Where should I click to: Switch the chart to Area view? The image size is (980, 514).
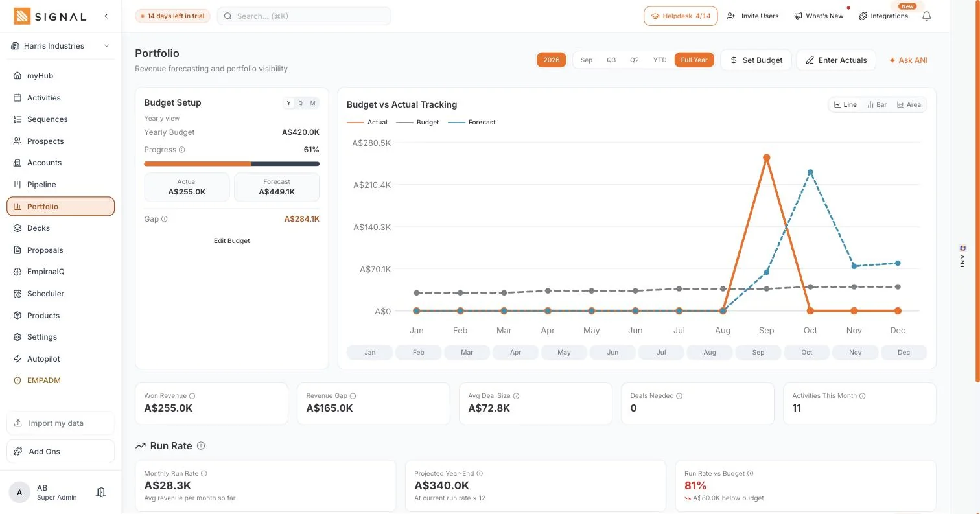click(909, 104)
